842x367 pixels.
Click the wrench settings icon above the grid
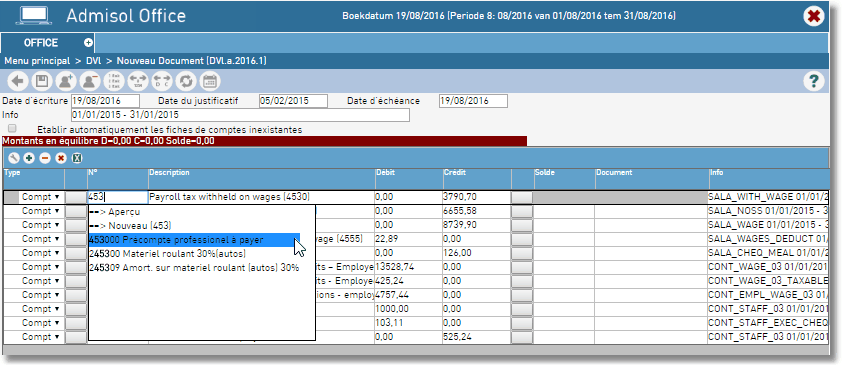point(13,159)
